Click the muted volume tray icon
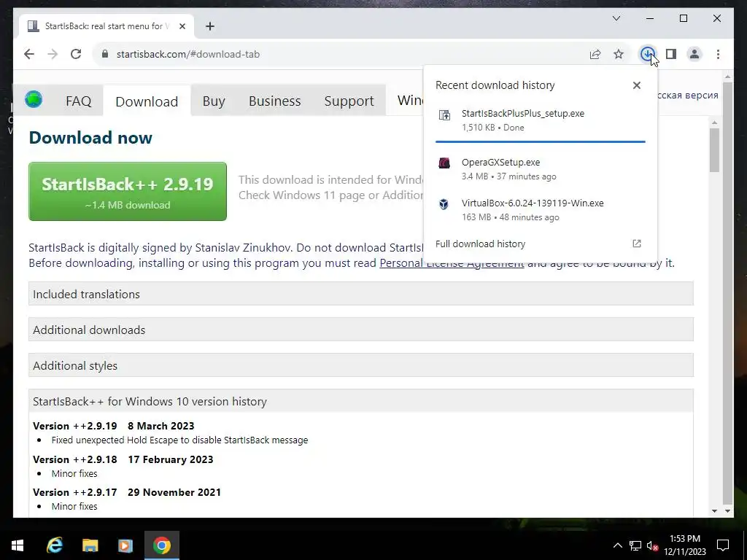Screen dimensions: 747x560 (x=652, y=545)
